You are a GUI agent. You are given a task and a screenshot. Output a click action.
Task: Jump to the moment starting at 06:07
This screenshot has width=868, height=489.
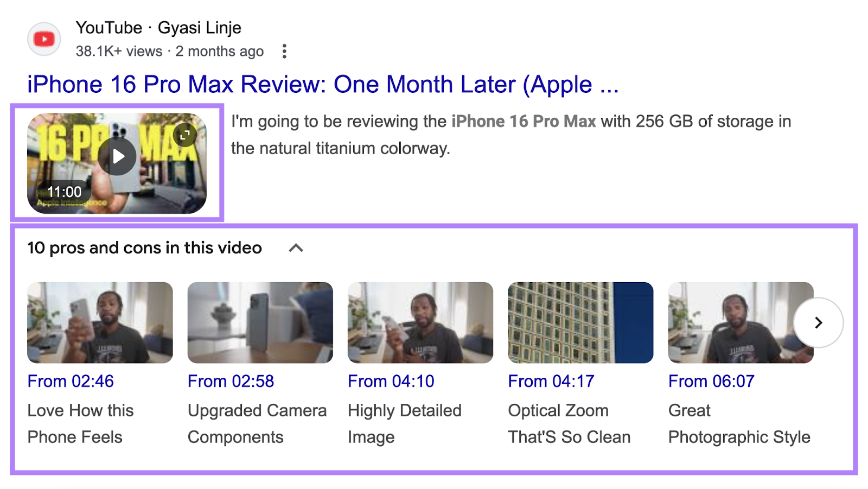[712, 381]
